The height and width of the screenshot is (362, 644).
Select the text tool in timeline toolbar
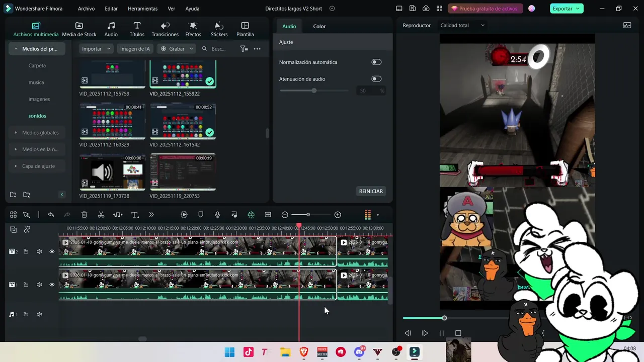135,215
